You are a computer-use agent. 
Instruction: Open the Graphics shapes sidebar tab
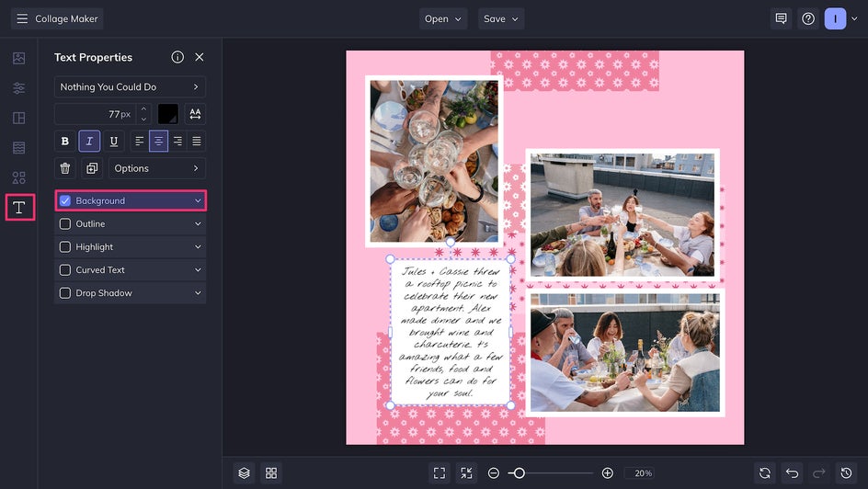click(18, 177)
